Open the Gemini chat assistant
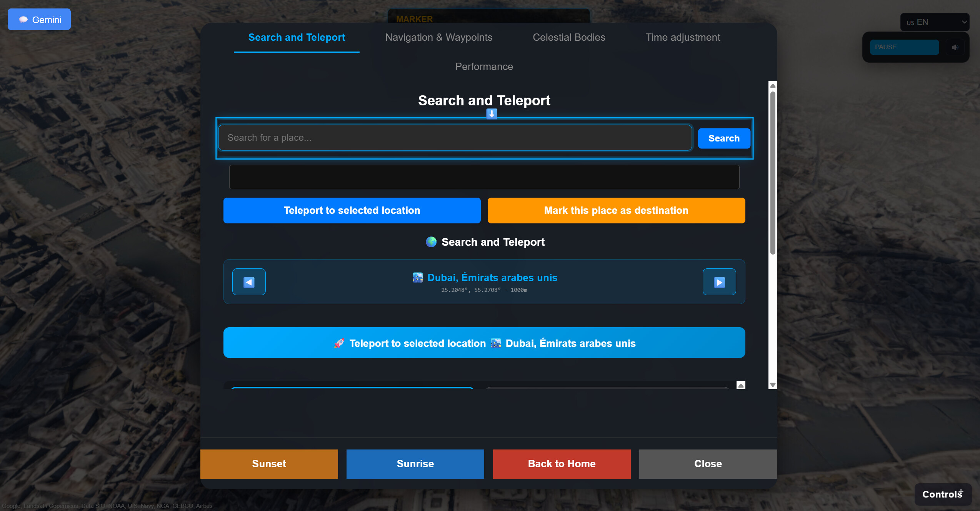980x511 pixels. click(39, 19)
